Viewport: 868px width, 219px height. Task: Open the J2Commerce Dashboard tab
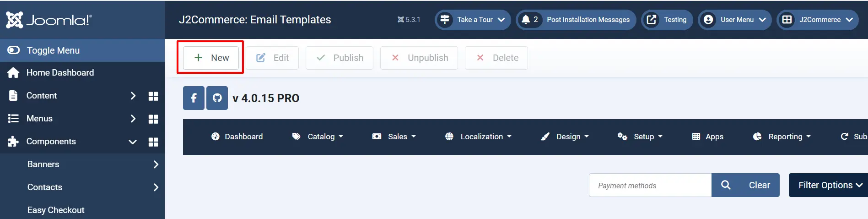[x=237, y=137]
